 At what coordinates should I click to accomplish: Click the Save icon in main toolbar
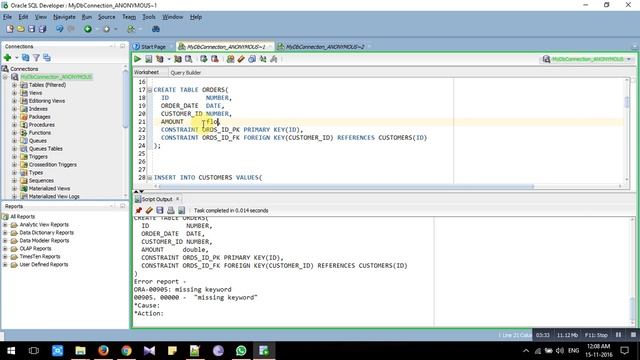coord(31,29)
